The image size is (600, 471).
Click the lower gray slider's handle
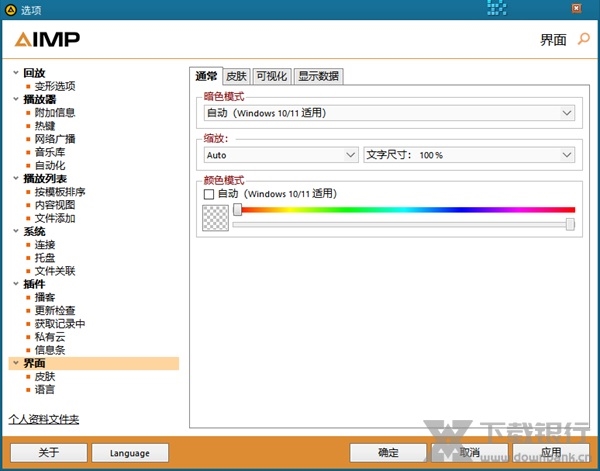570,225
